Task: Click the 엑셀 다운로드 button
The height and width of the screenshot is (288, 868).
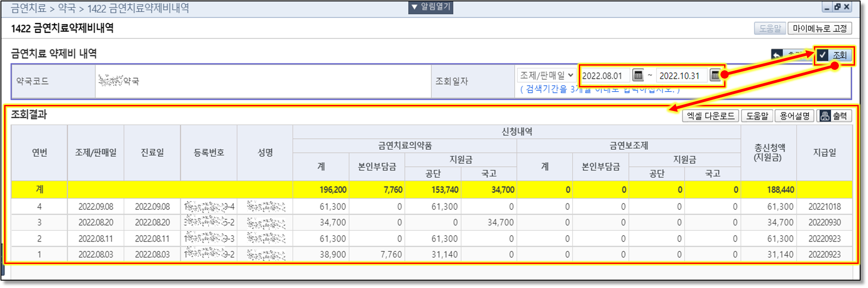Action: (x=710, y=116)
